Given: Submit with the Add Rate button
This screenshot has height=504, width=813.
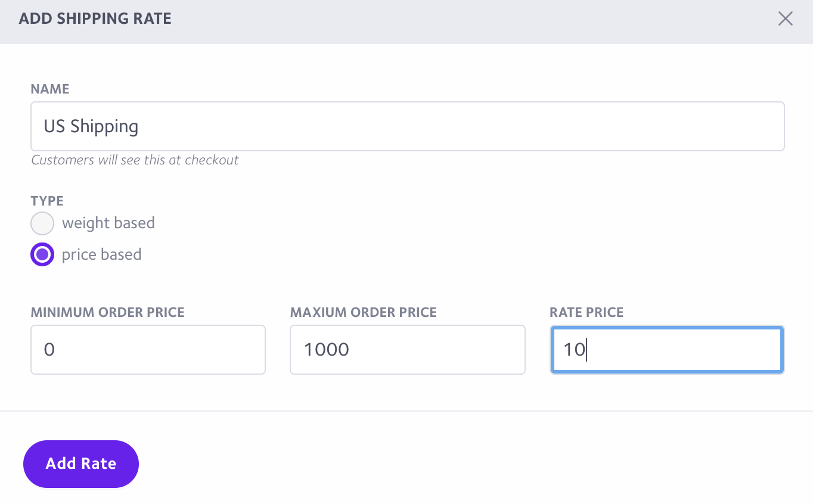Looking at the screenshot, I should point(81,464).
